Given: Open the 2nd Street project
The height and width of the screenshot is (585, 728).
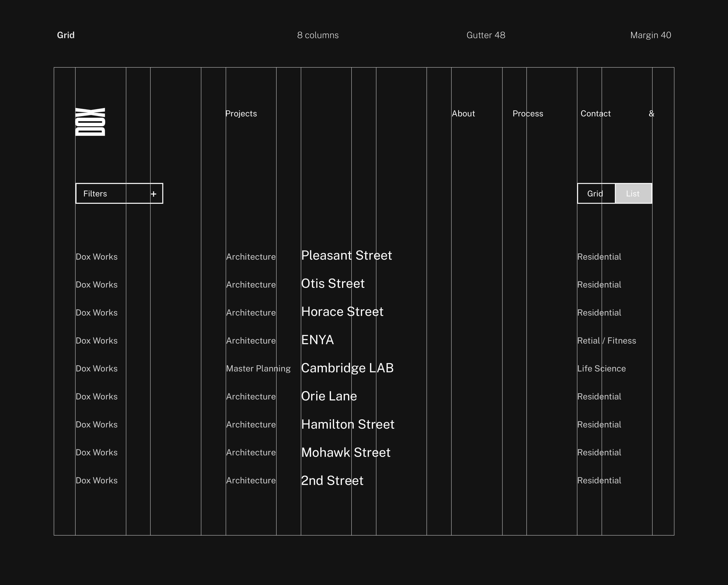Looking at the screenshot, I should pyautogui.click(x=332, y=481).
